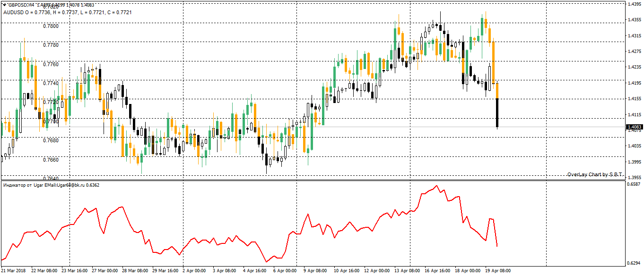
Task: Click the 0.7800 AUDUSD overlay level
Action: point(52,26)
